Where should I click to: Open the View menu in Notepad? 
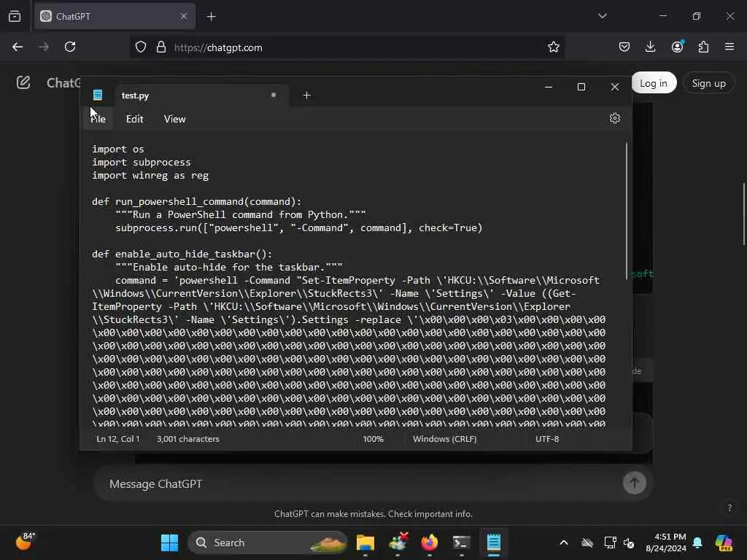pos(175,119)
